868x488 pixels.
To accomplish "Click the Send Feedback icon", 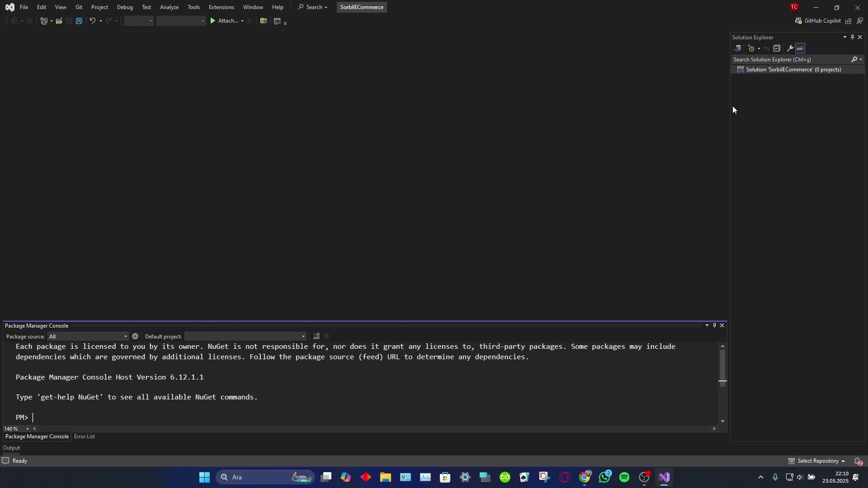I will 860,21.
